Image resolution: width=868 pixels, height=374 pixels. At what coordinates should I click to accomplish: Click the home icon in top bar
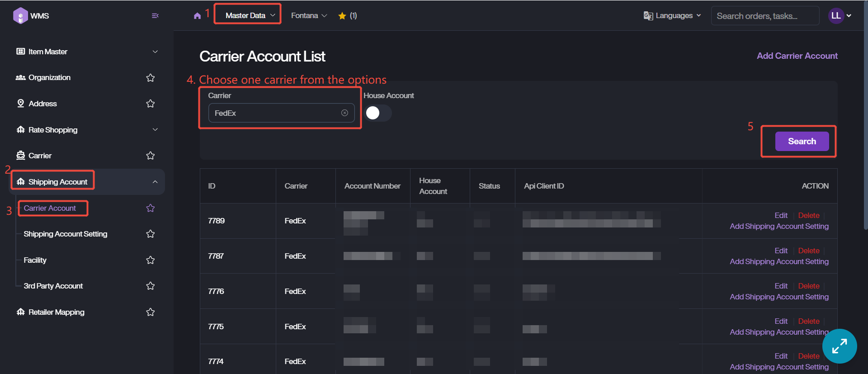[197, 16]
